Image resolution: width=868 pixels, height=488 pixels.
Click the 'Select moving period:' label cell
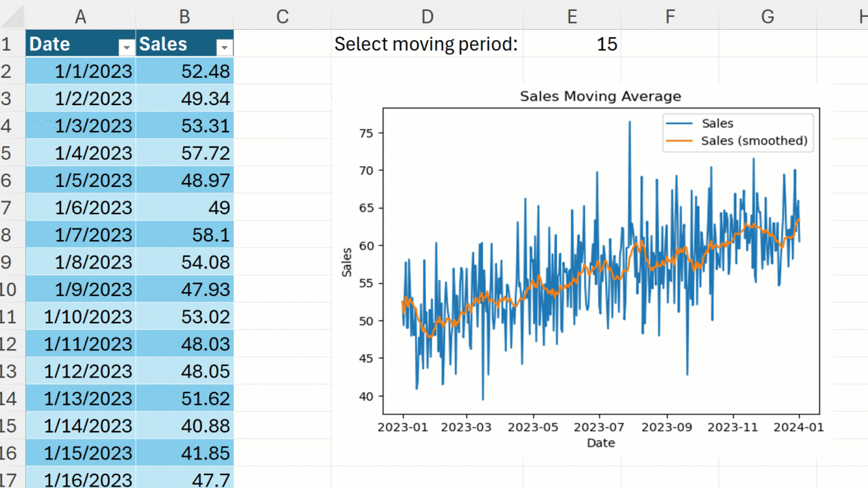(x=426, y=45)
